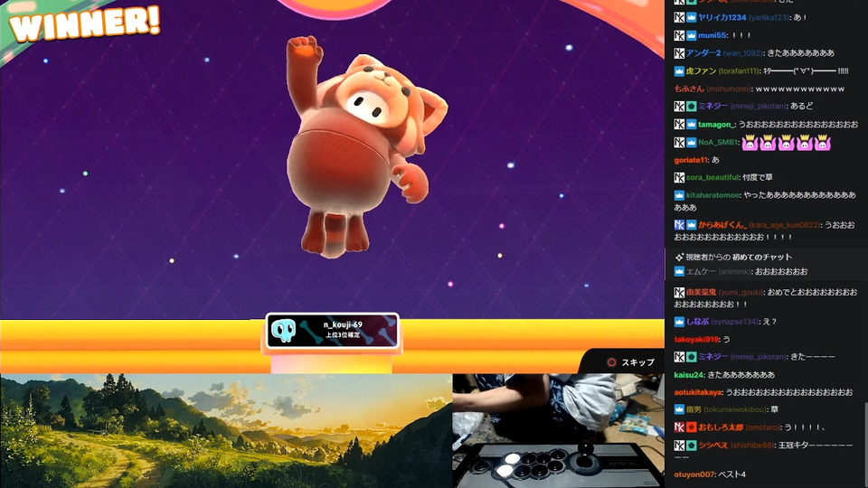Click green badge beside シシベえ
This screenshot has height=488, width=868.
(692, 446)
